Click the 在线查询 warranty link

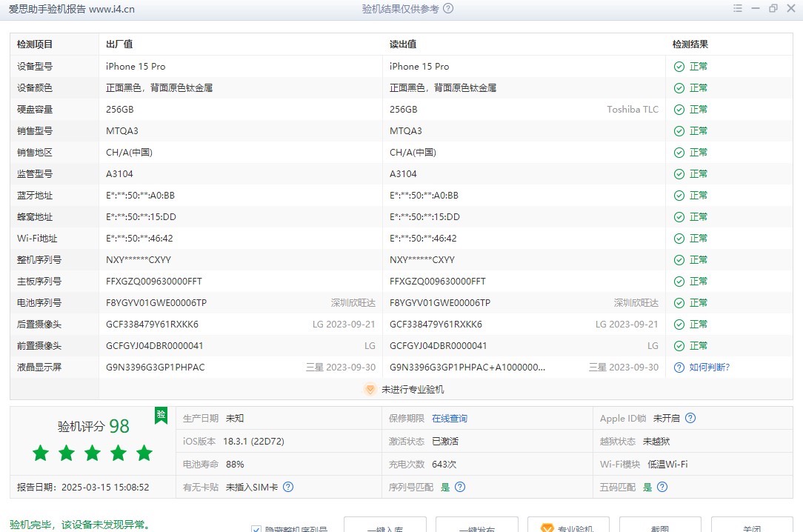coord(450,419)
